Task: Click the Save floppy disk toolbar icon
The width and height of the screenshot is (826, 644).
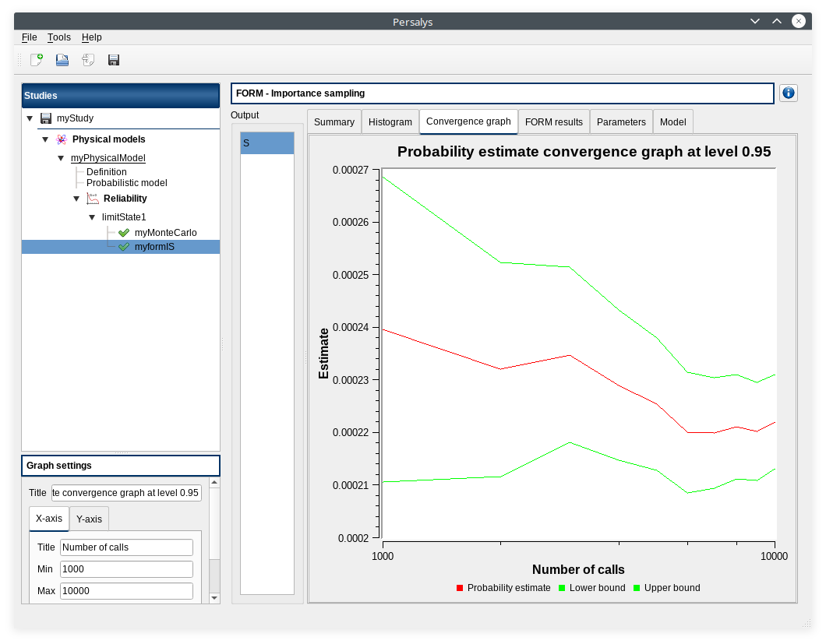Action: 114,60
